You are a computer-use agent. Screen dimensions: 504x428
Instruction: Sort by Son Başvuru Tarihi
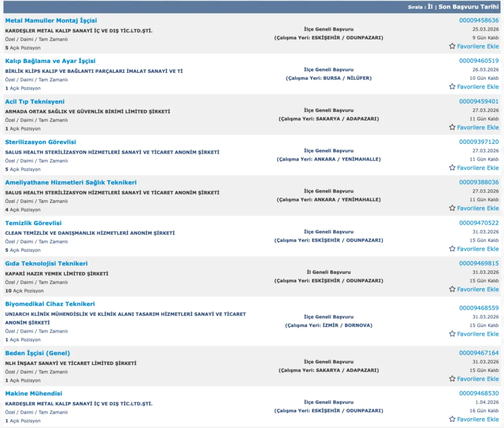coord(469,7)
